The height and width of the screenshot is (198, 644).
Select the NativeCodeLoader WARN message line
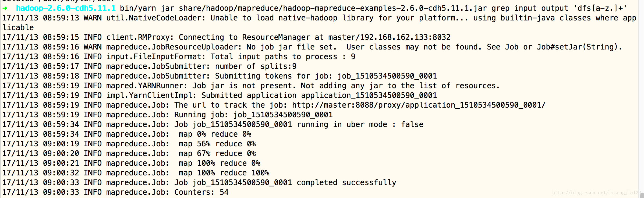point(320,23)
